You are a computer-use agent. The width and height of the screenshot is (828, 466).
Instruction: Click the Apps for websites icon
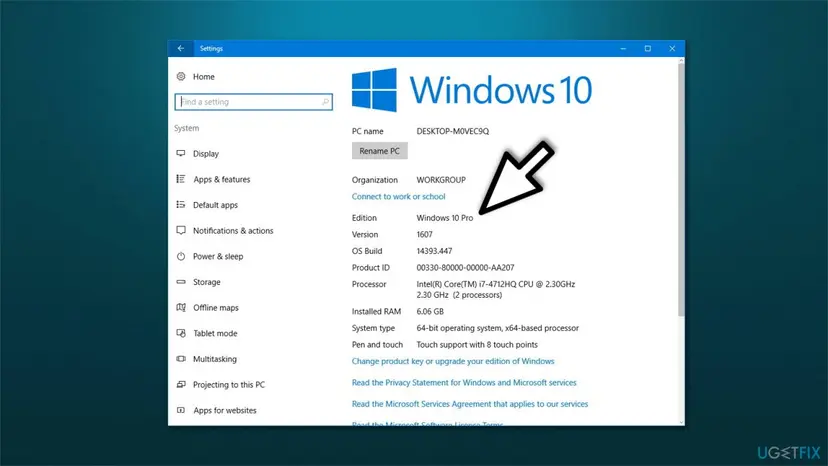pyautogui.click(x=181, y=410)
